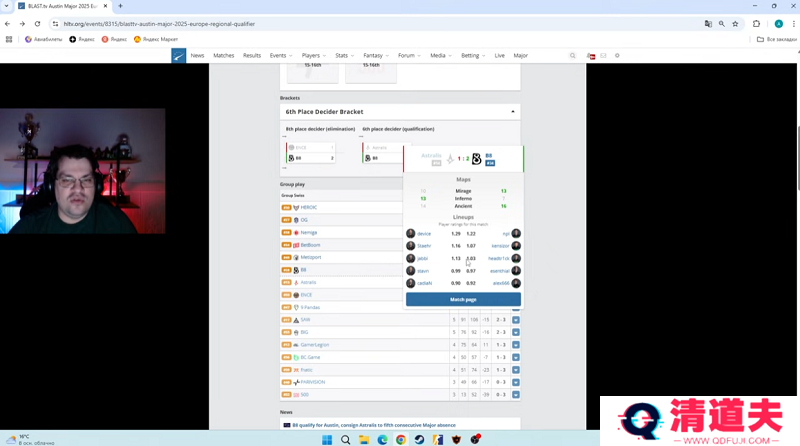Click device's player avatar in lineups

tap(411, 233)
